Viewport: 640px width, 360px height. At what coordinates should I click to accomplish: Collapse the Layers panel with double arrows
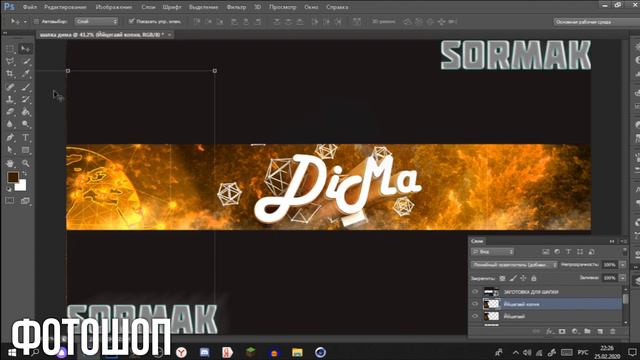[x=612, y=241]
